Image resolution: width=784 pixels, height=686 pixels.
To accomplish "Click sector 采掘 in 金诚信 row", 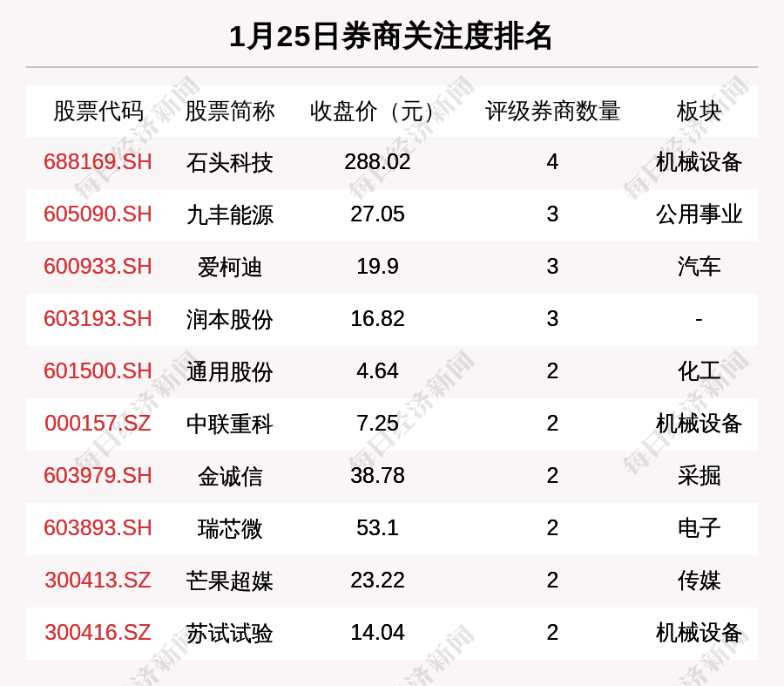I will tap(699, 475).
